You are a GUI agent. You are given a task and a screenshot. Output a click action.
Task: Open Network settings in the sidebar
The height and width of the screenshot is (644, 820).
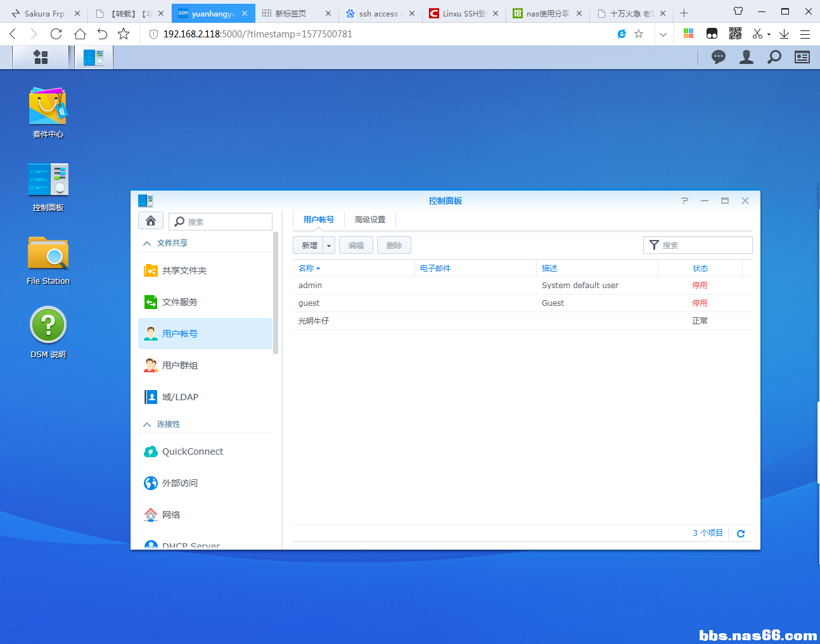coord(205,515)
